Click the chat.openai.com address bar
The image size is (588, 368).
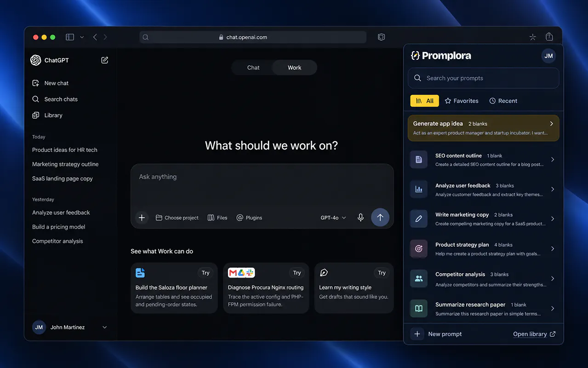pyautogui.click(x=253, y=37)
